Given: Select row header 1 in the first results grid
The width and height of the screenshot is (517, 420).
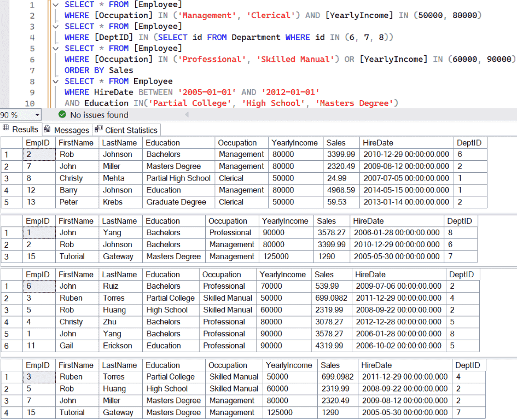Looking at the screenshot, I should [x=8, y=154].
